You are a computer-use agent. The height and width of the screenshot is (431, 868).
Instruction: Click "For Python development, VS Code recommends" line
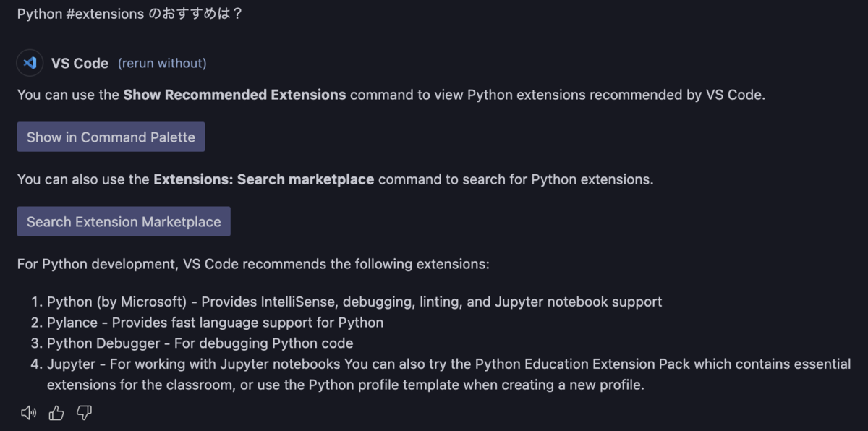click(x=253, y=264)
